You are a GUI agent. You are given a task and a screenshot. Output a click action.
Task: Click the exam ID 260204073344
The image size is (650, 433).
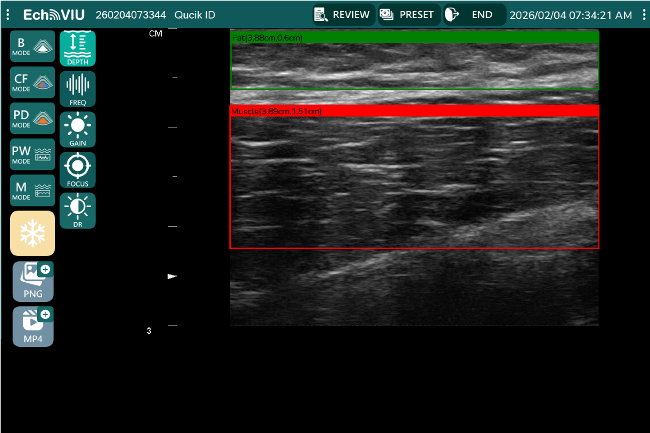(x=131, y=15)
